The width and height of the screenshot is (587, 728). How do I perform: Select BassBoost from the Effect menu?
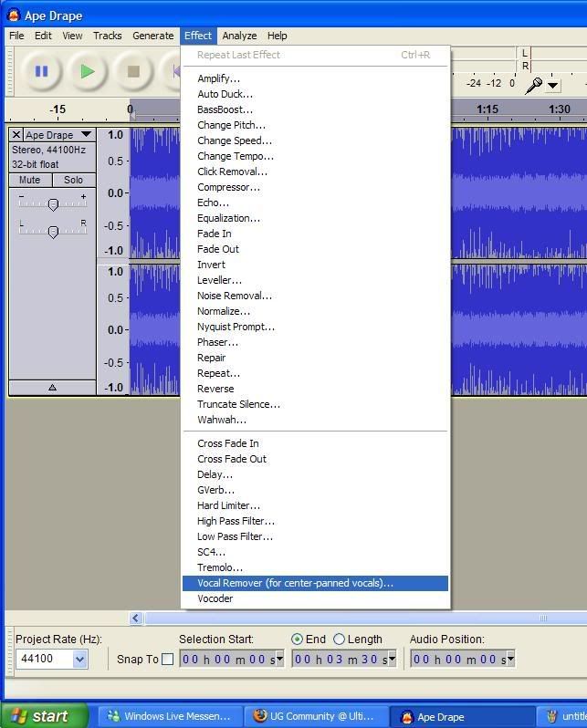pyautogui.click(x=315, y=109)
